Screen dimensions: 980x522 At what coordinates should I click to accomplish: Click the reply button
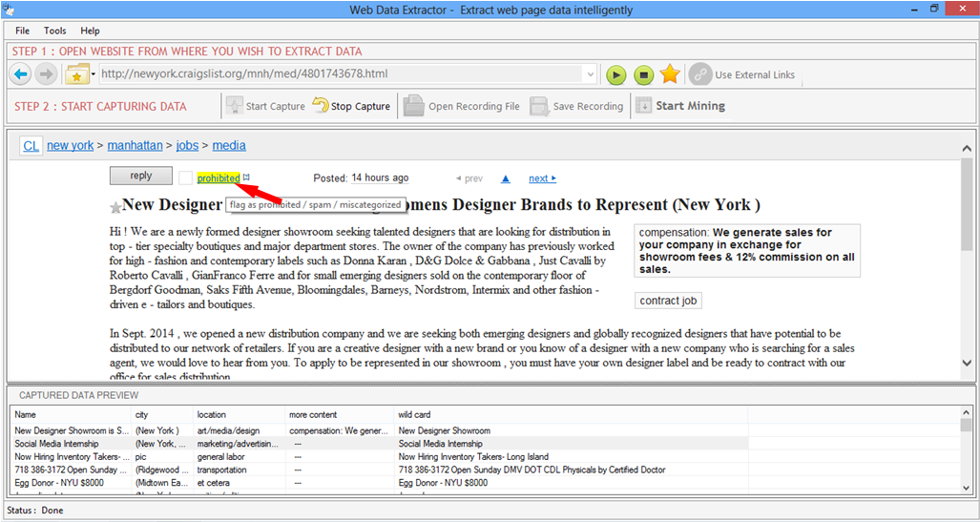(x=140, y=176)
